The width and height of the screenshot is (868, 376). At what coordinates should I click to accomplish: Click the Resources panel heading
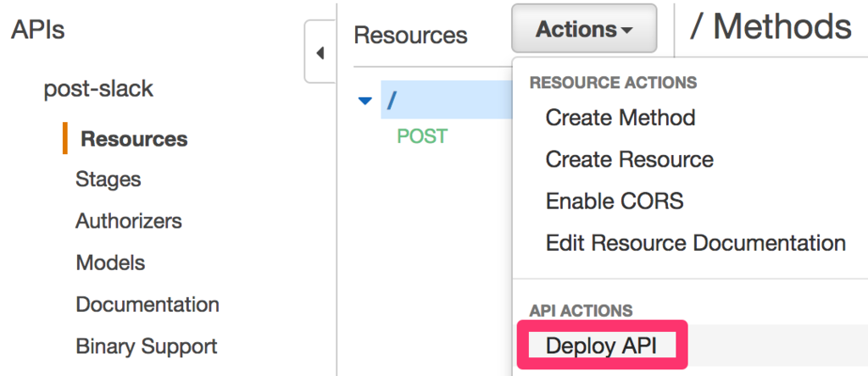410,35
